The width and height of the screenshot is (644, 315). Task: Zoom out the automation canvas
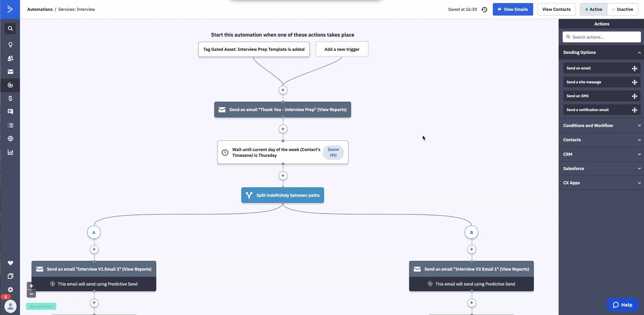[x=31, y=294]
